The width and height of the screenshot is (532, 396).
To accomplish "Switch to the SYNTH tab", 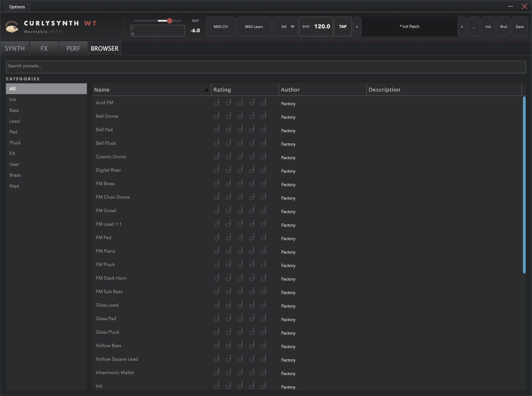I will click(15, 48).
